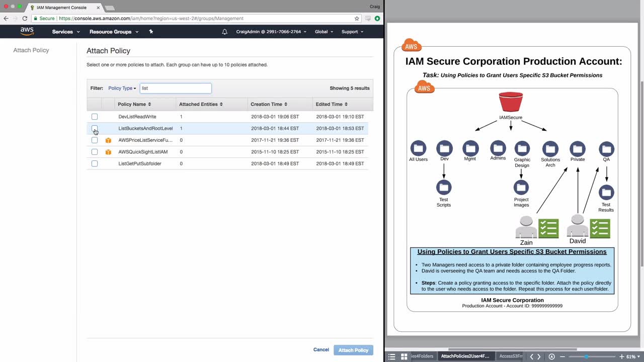Check the ListBucketsAndRootLevel policy checkbox

click(x=95, y=129)
